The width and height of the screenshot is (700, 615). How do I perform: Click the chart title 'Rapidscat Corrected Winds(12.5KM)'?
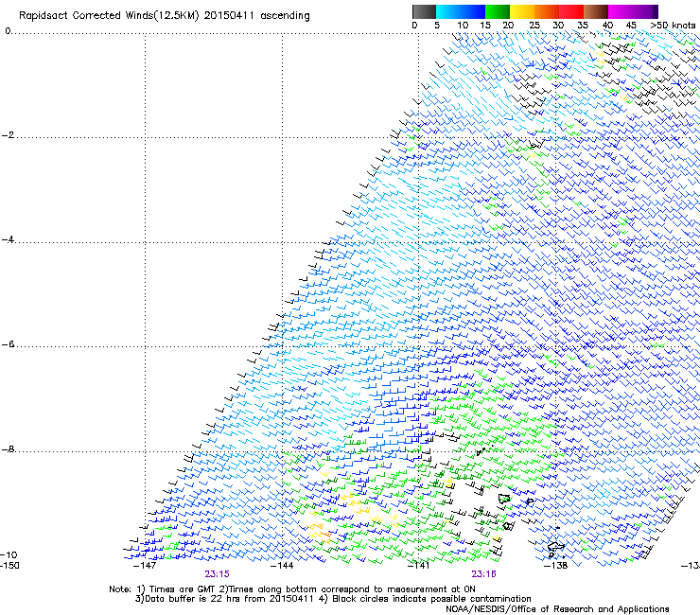coord(109,16)
